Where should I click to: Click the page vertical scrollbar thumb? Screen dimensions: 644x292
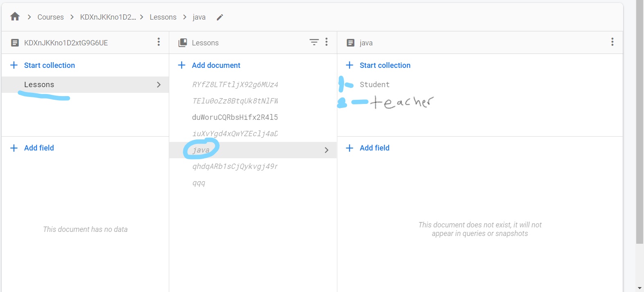coord(640,122)
